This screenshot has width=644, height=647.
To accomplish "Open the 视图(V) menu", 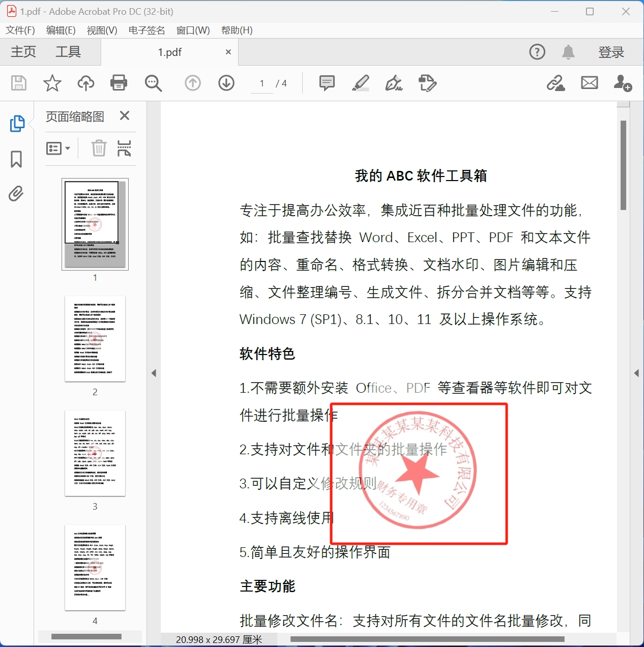I will point(101,30).
